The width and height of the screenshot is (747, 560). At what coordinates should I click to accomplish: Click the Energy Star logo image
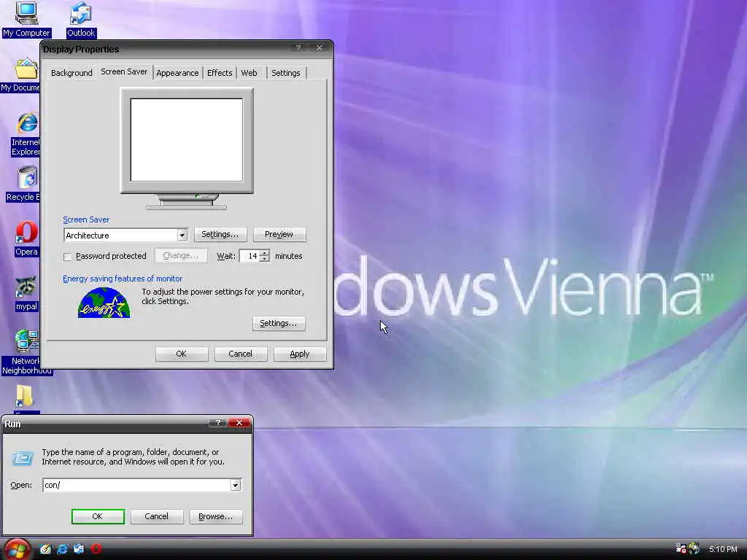pyautogui.click(x=104, y=303)
